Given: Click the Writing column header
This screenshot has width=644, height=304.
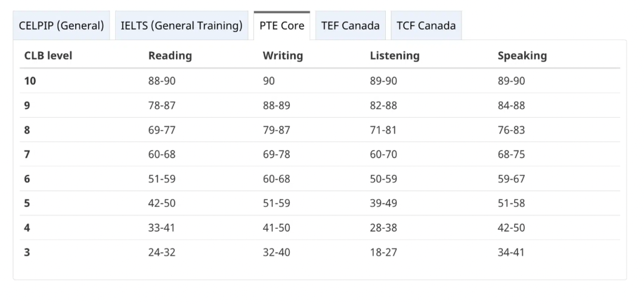Looking at the screenshot, I should (283, 56).
